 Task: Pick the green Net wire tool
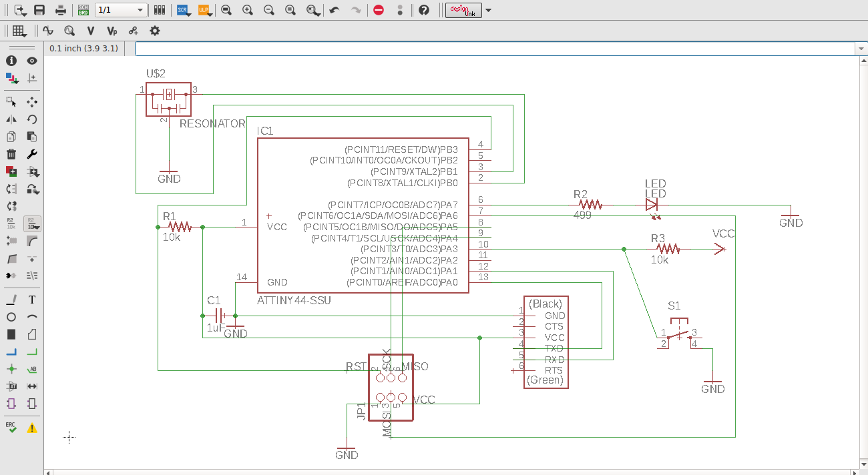31,352
